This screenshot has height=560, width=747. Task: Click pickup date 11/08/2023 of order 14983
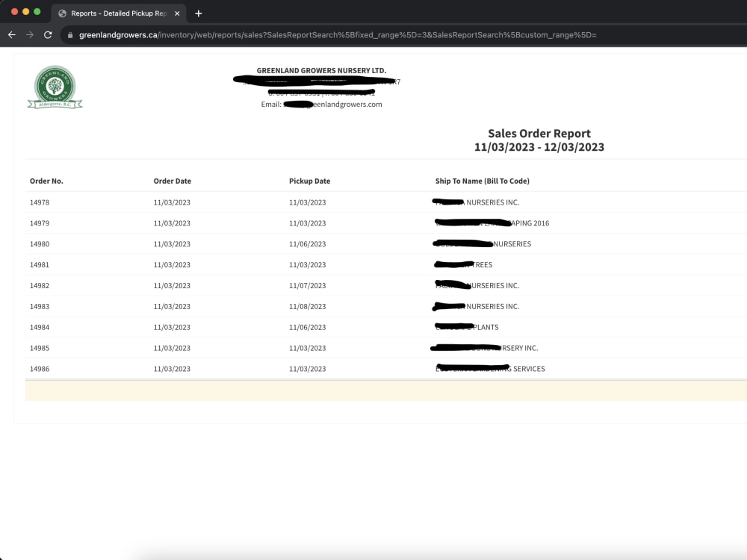tap(307, 306)
